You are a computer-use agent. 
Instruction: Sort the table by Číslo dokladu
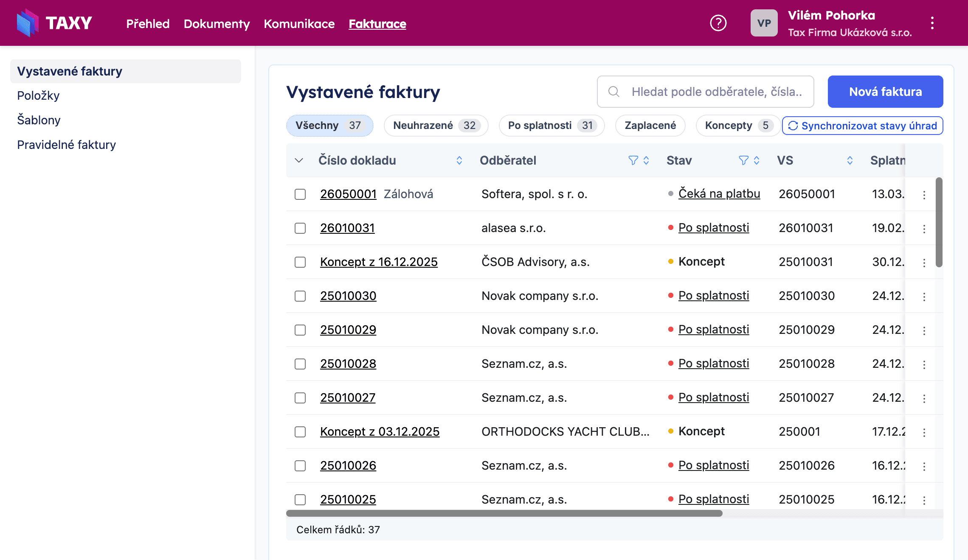click(459, 160)
